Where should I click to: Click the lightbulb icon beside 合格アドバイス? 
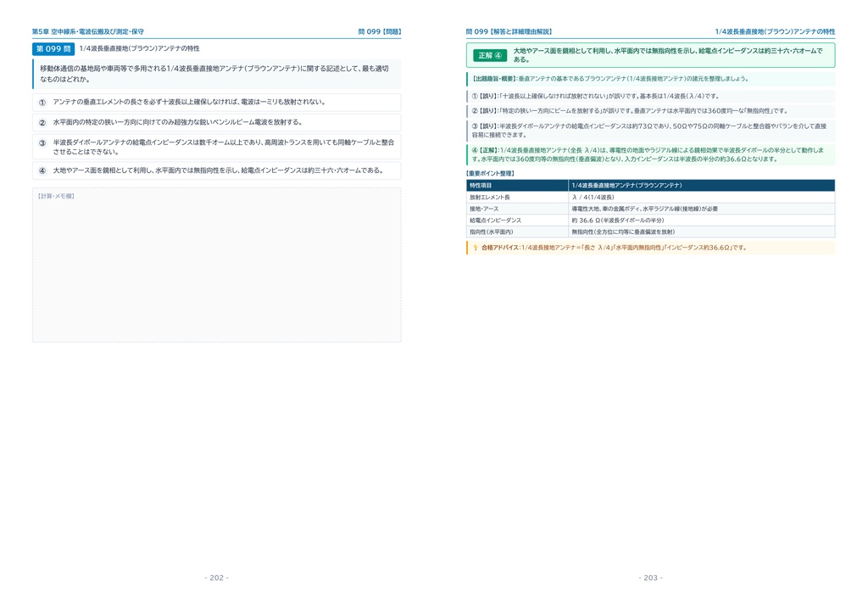pos(475,248)
